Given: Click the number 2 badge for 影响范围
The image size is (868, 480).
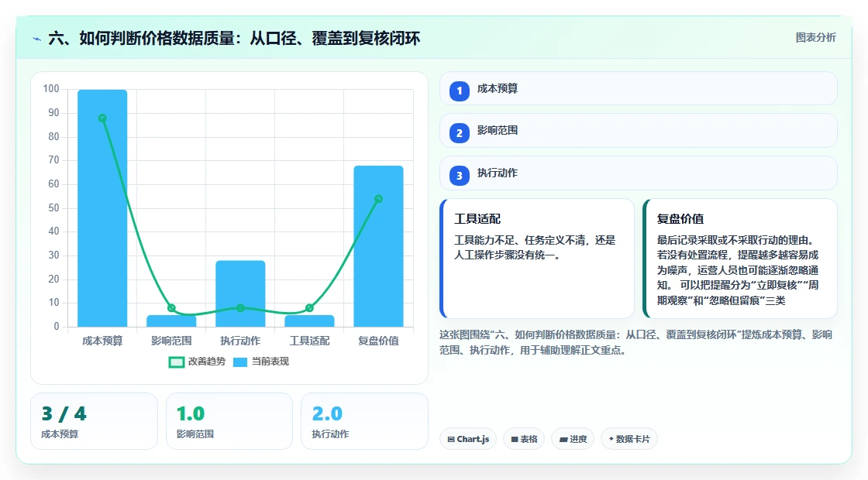Looking at the screenshot, I should coord(459,132).
